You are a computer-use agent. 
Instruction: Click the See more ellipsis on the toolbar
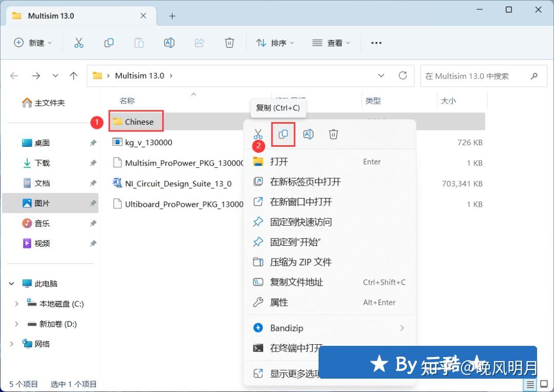click(376, 43)
